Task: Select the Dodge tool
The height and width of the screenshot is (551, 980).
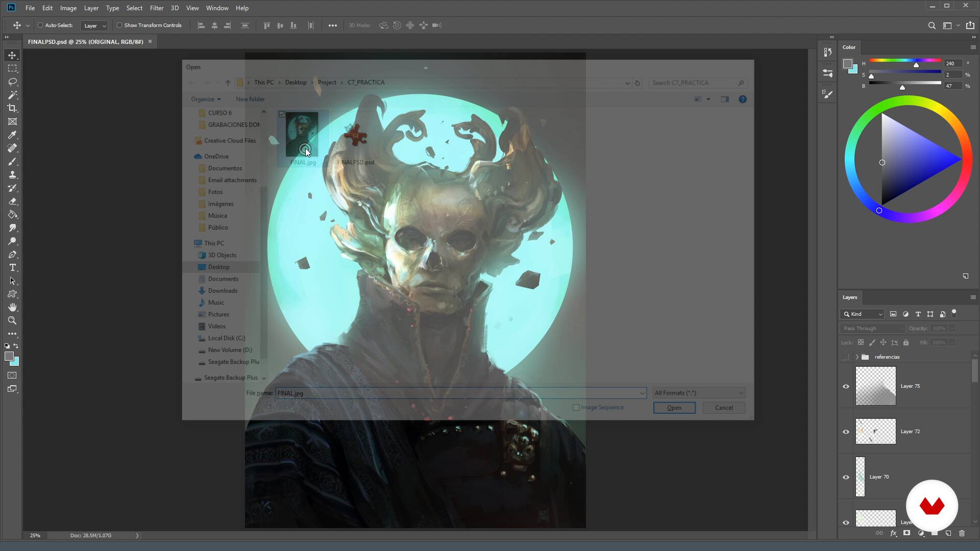Action: 13,241
